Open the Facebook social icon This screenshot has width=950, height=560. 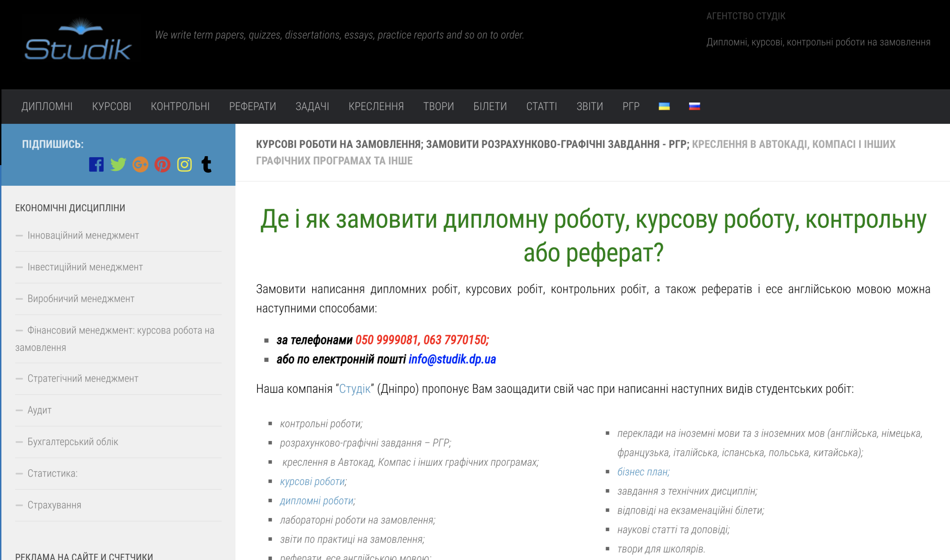[x=96, y=165]
